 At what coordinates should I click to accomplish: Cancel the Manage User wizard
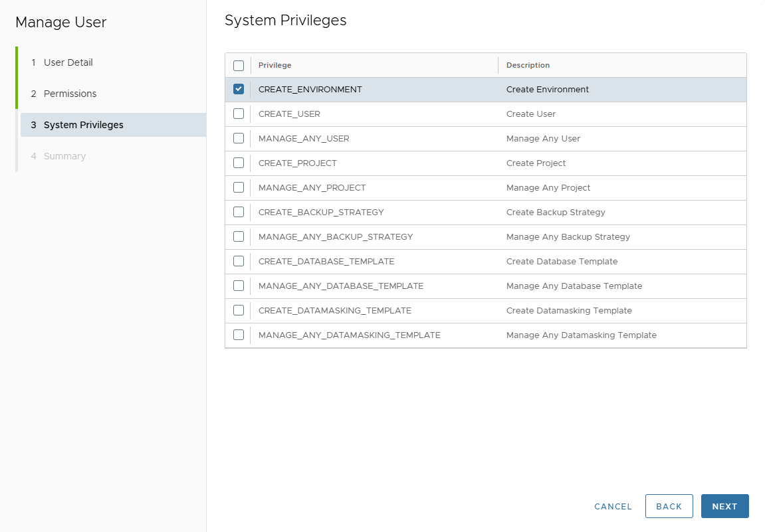click(x=613, y=506)
